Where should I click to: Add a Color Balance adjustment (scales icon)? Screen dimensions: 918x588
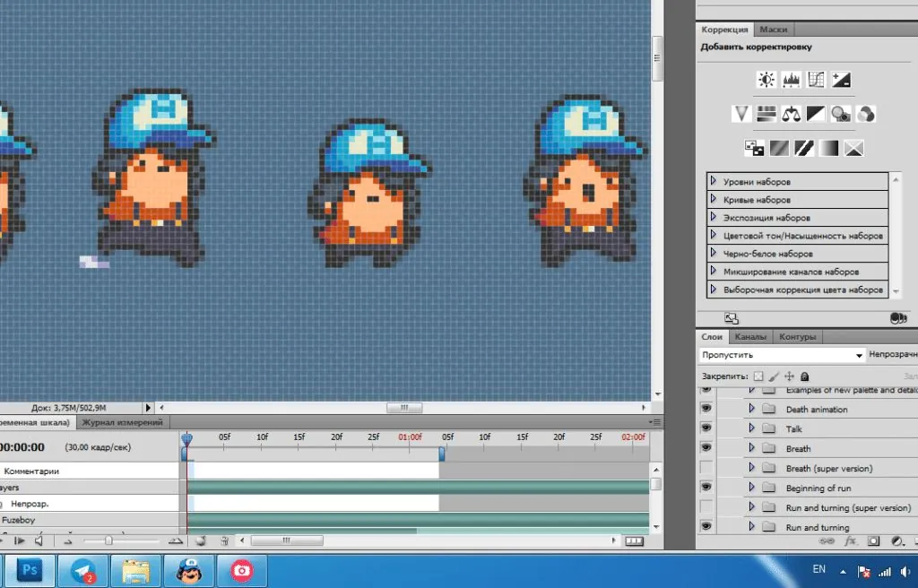pos(791,114)
